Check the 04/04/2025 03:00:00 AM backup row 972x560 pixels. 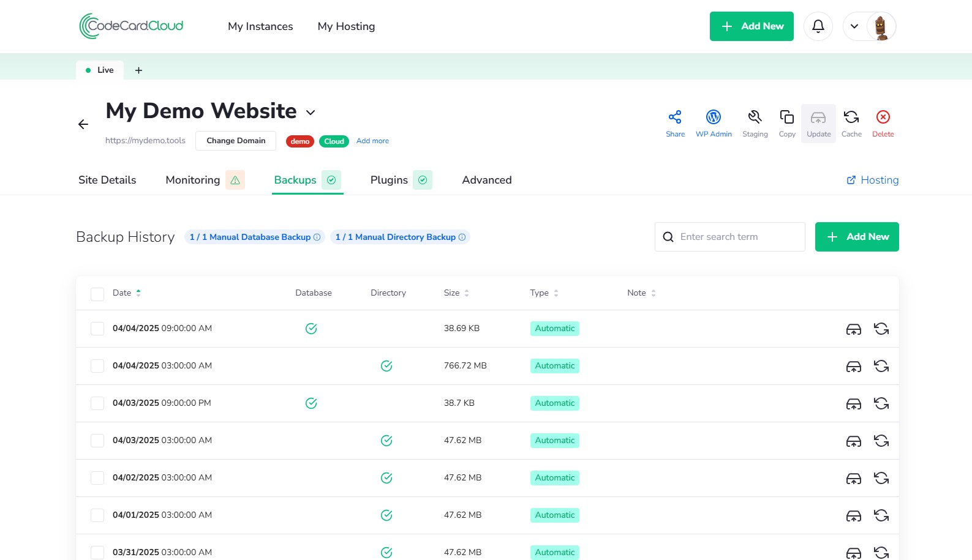tap(97, 366)
